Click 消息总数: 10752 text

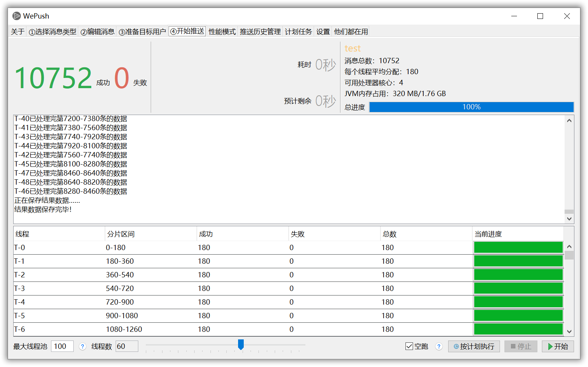pyautogui.click(x=372, y=61)
